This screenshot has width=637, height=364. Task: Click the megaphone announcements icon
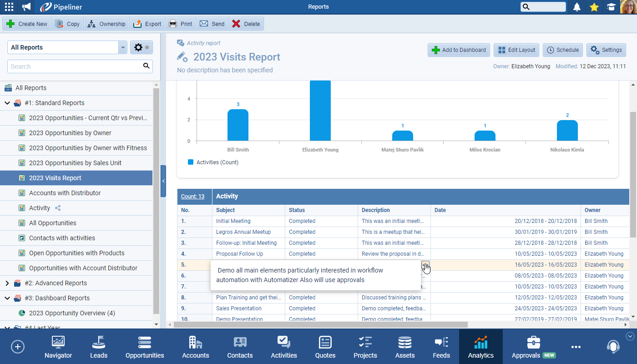(26, 7)
